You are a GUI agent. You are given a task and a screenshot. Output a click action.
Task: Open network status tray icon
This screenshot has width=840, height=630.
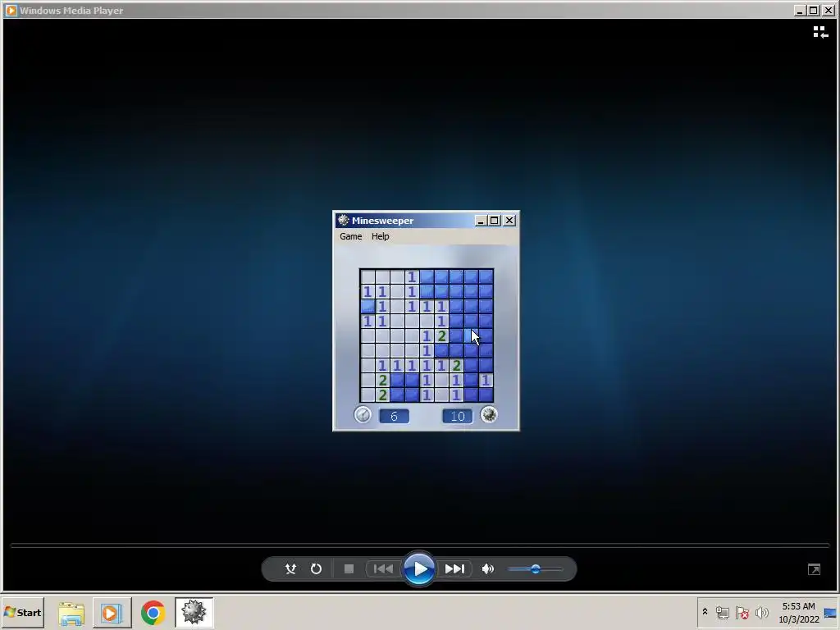coord(723,612)
